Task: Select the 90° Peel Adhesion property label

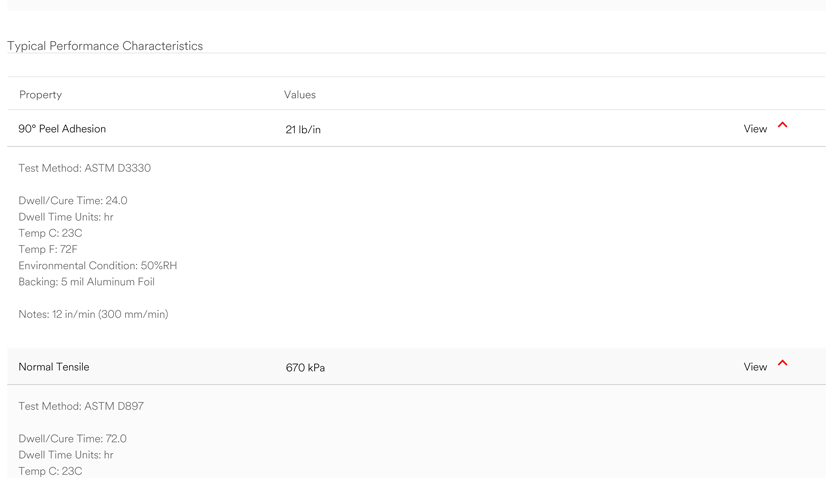Action: click(x=62, y=129)
